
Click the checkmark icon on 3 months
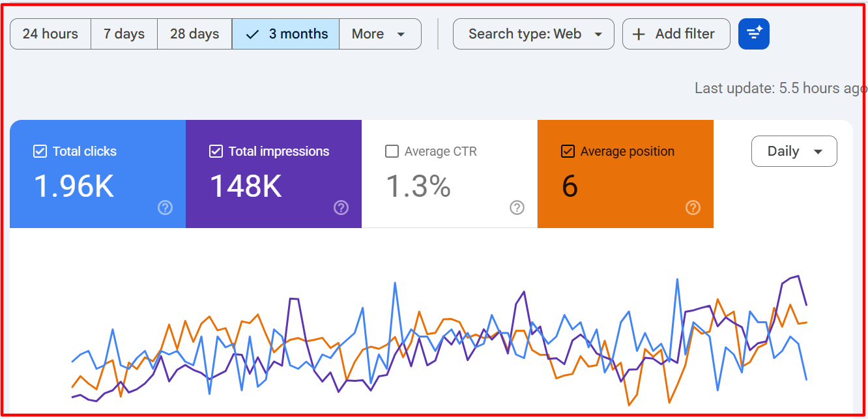point(253,34)
